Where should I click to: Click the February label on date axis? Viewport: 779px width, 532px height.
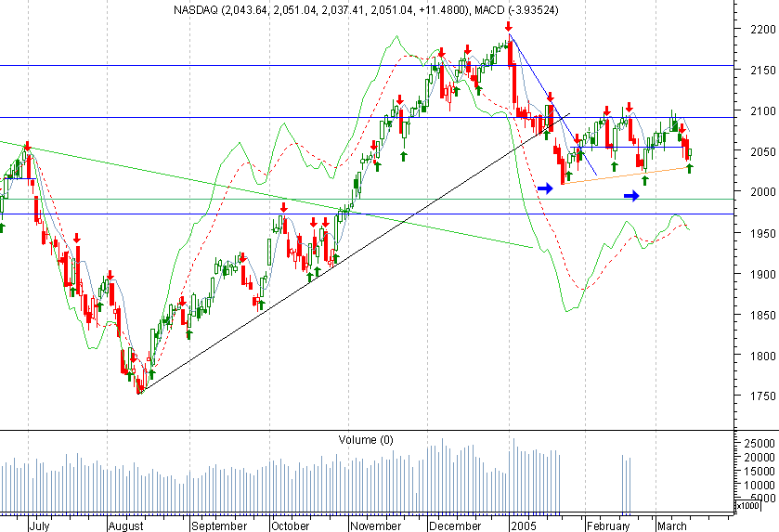tap(608, 526)
